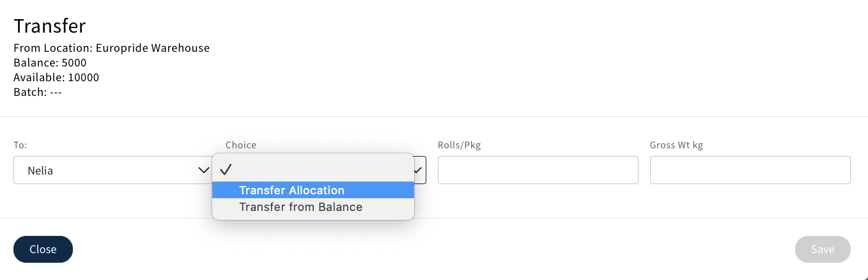Click the "Transfer" dialog heading
868x280 pixels.
[49, 26]
